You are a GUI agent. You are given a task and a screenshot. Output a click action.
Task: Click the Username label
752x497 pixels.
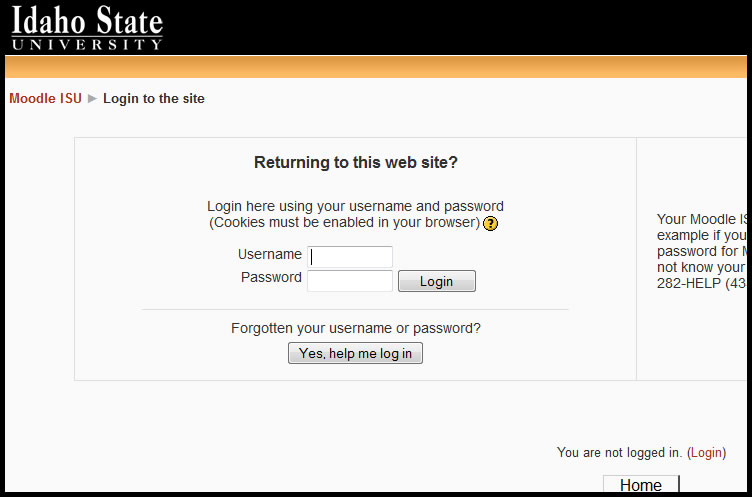[270, 254]
